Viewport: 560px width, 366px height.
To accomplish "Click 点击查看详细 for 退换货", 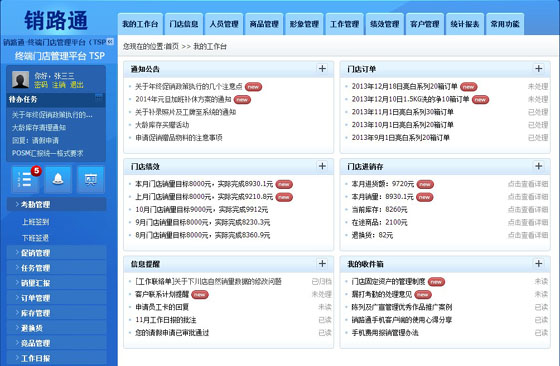I will click(x=528, y=235).
